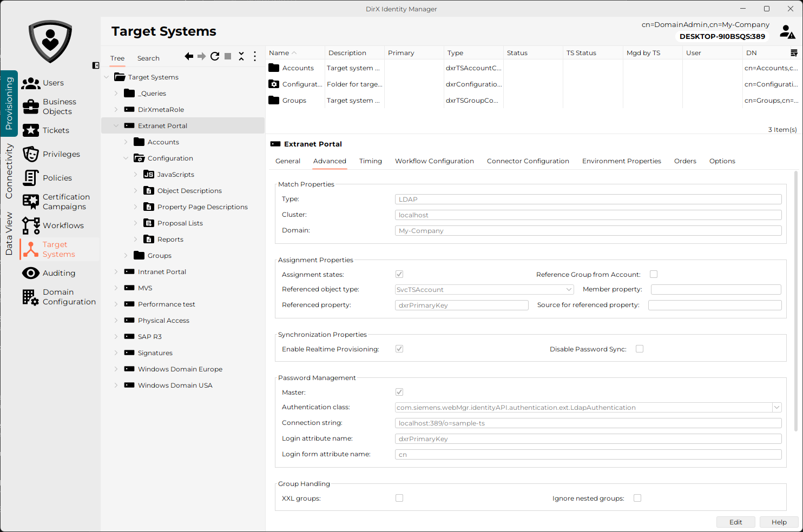Viewport: 803px width, 532px height.
Task: Toggle Ignore nested groups checkbox
Action: tap(637, 498)
